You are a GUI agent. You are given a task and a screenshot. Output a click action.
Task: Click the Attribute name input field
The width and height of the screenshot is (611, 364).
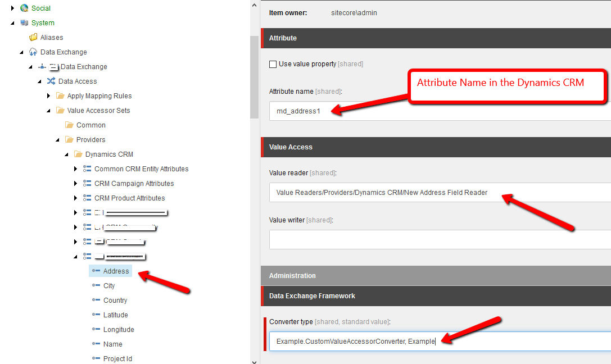point(440,111)
